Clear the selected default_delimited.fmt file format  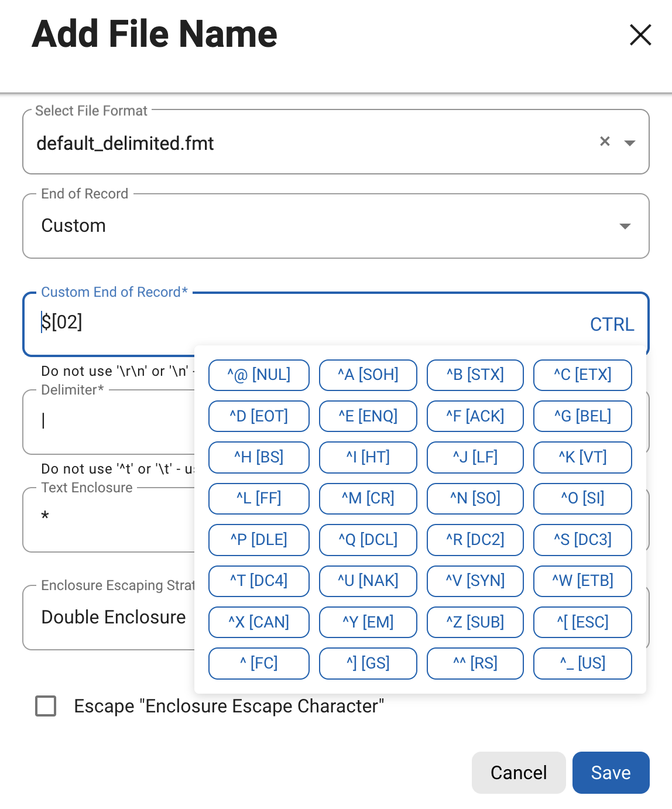coord(604,142)
